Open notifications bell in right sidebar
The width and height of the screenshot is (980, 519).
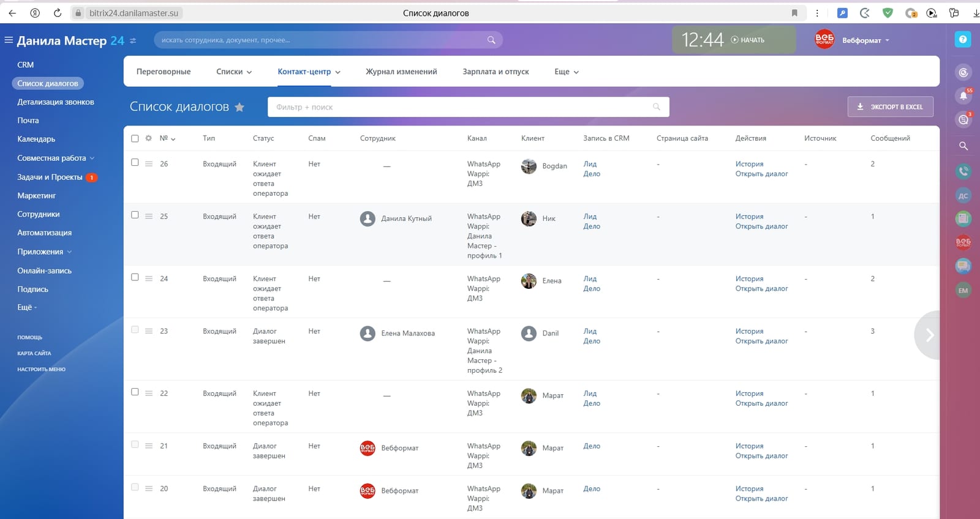(x=963, y=95)
